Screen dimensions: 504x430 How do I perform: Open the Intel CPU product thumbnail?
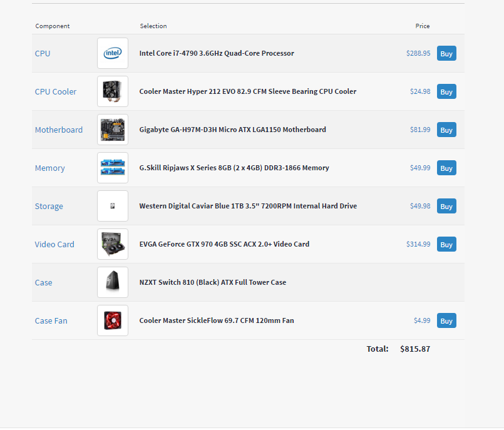point(113,53)
